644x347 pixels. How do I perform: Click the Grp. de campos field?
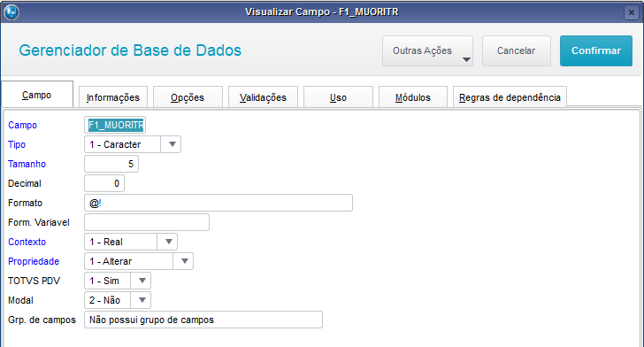point(203,320)
